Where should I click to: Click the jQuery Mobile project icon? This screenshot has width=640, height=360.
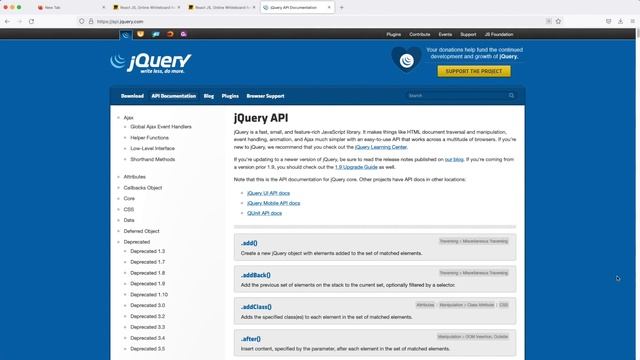156,34
